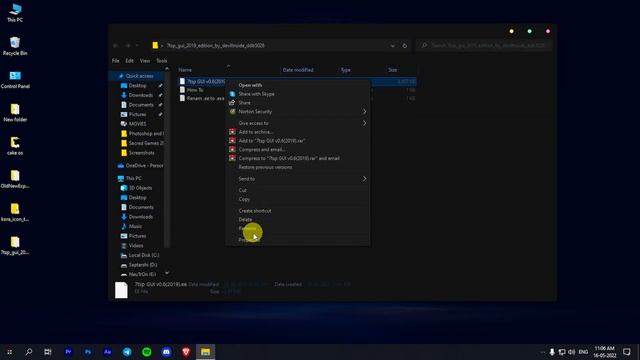
Task: Open Brave browser from the taskbar
Action: (x=186, y=352)
